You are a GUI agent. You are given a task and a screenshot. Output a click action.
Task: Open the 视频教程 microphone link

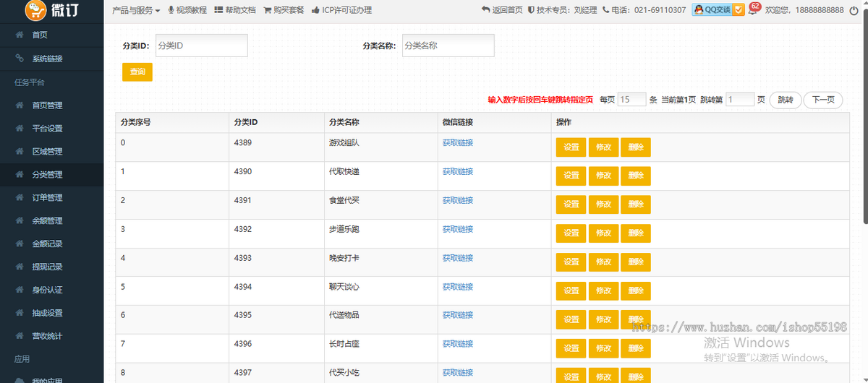[187, 10]
